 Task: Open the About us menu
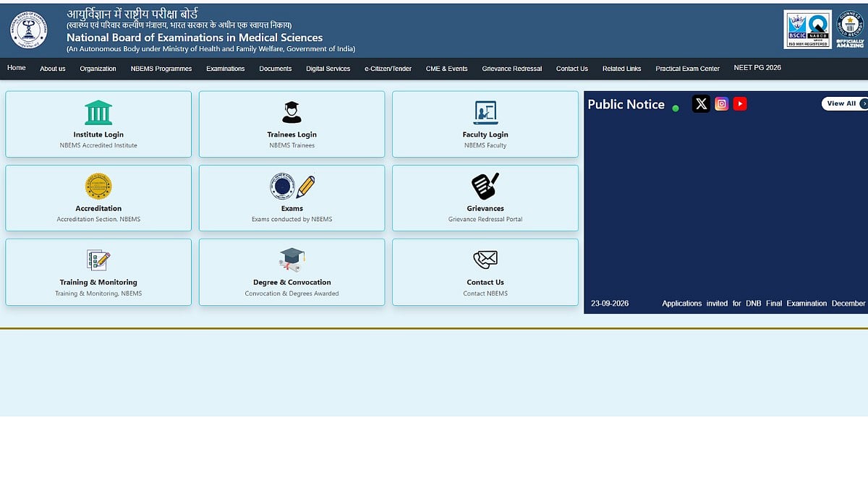53,69
